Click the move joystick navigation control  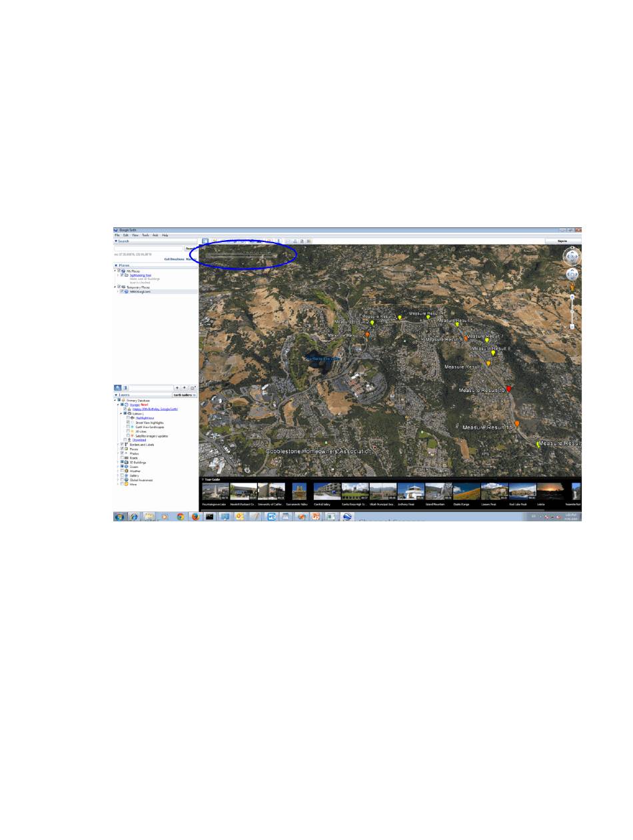pos(572,274)
